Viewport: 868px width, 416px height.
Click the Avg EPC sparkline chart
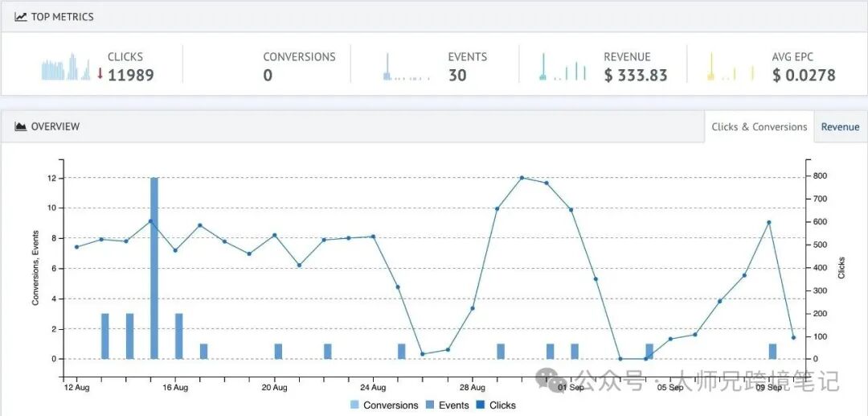[731, 67]
